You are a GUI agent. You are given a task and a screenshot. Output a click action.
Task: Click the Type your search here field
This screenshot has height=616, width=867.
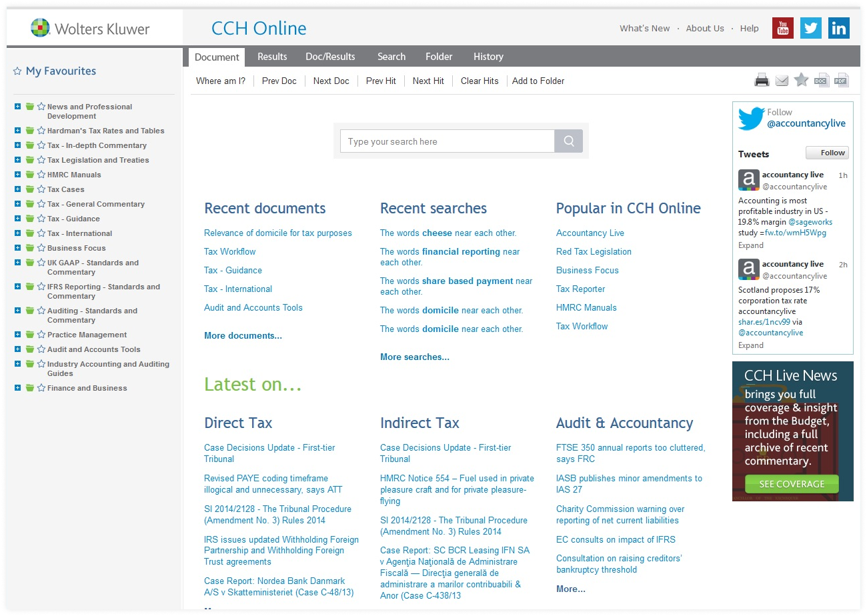(x=447, y=141)
